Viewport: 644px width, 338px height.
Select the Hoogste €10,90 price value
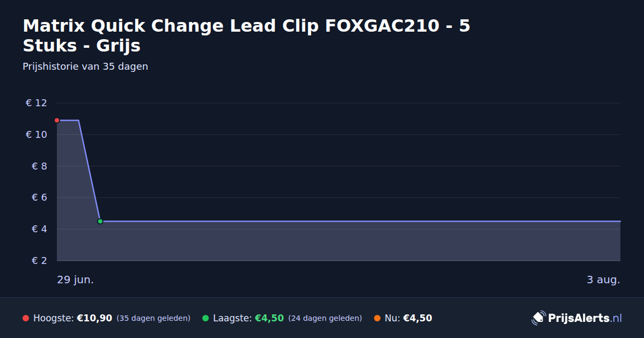click(94, 318)
